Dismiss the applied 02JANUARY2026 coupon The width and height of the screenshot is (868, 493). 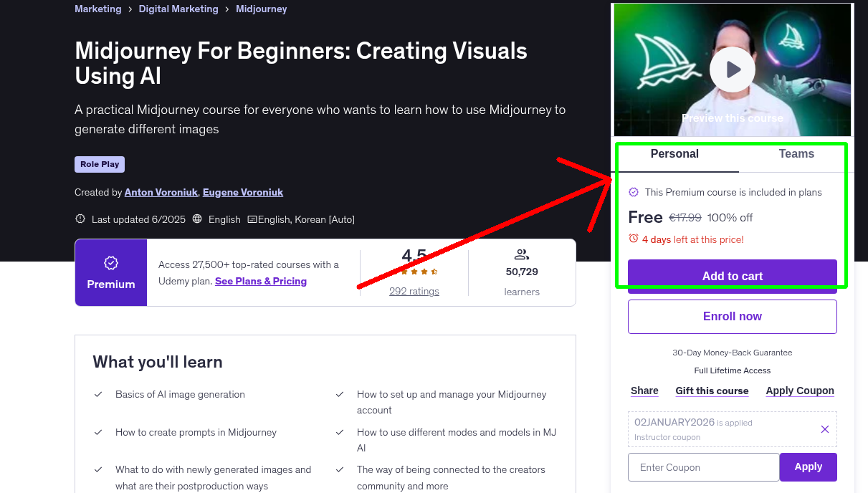824,429
